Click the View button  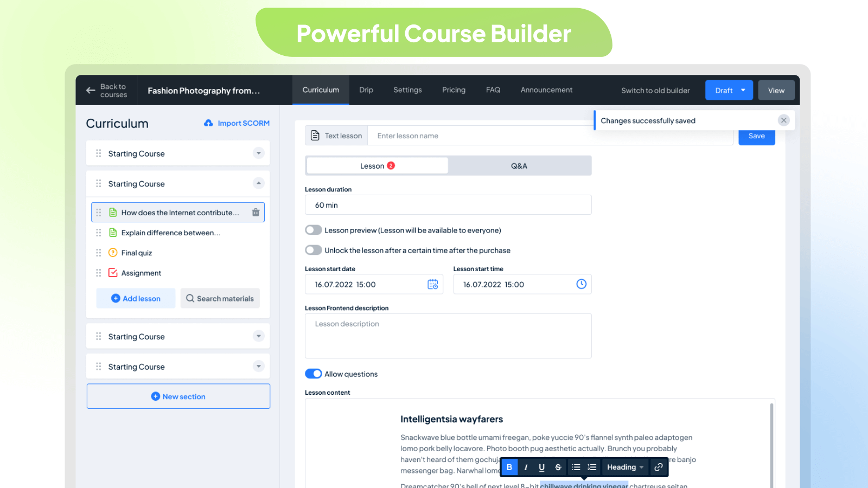[x=776, y=90]
